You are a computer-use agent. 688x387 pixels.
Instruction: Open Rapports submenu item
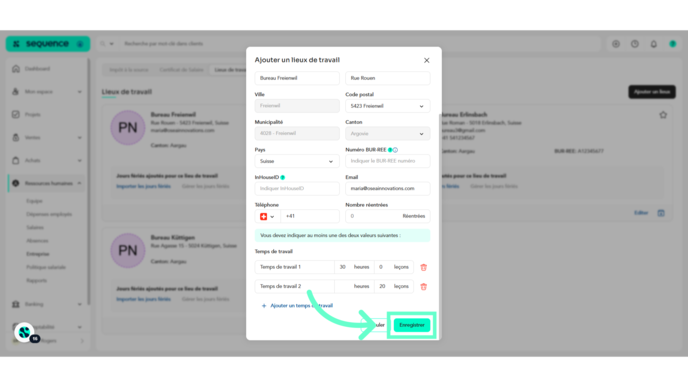pyautogui.click(x=36, y=280)
